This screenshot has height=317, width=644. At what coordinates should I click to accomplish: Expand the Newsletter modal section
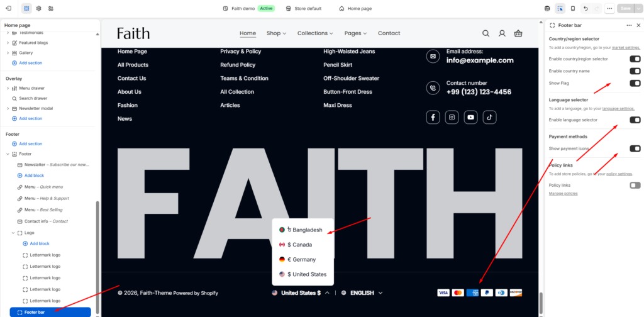(8, 108)
